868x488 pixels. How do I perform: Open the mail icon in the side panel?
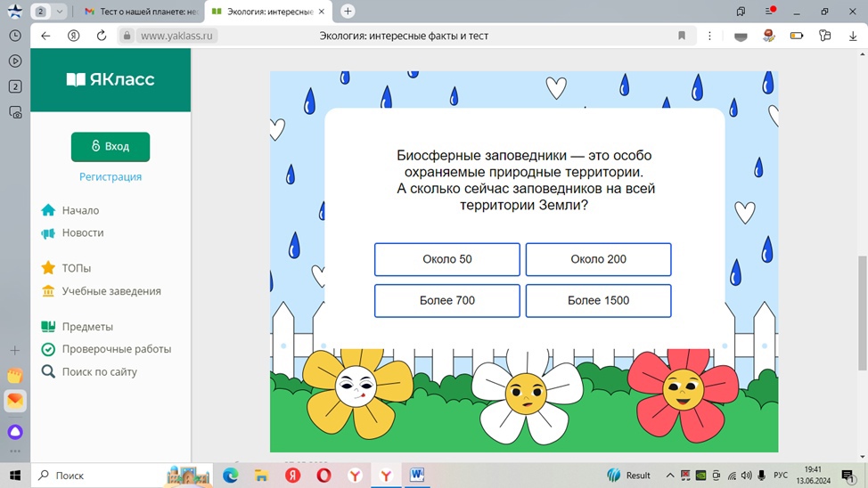[15, 401]
